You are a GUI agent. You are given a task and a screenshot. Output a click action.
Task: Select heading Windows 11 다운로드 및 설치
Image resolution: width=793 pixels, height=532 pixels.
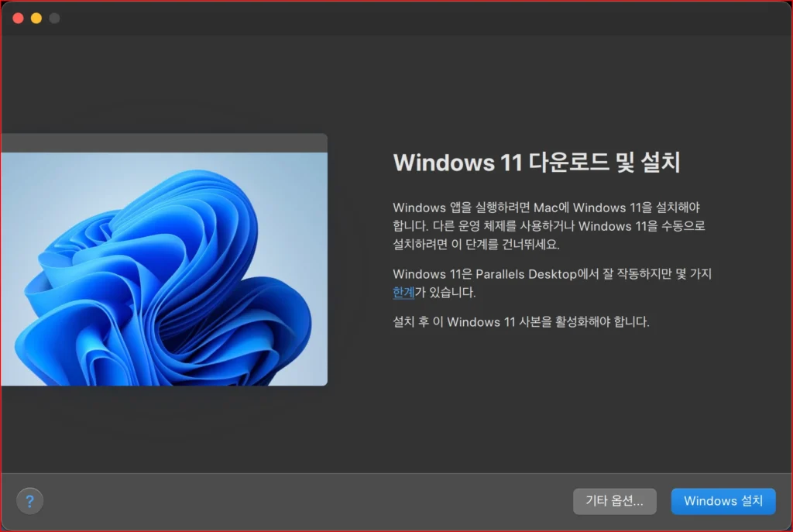pos(537,163)
